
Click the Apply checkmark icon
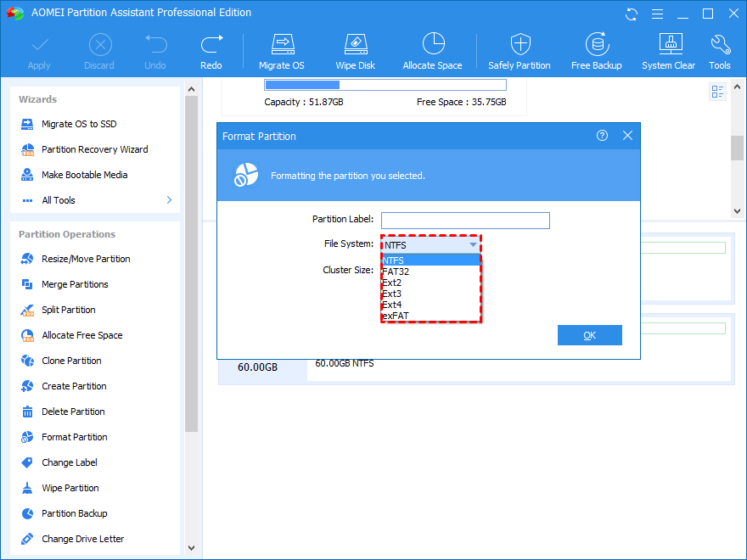coord(40,46)
